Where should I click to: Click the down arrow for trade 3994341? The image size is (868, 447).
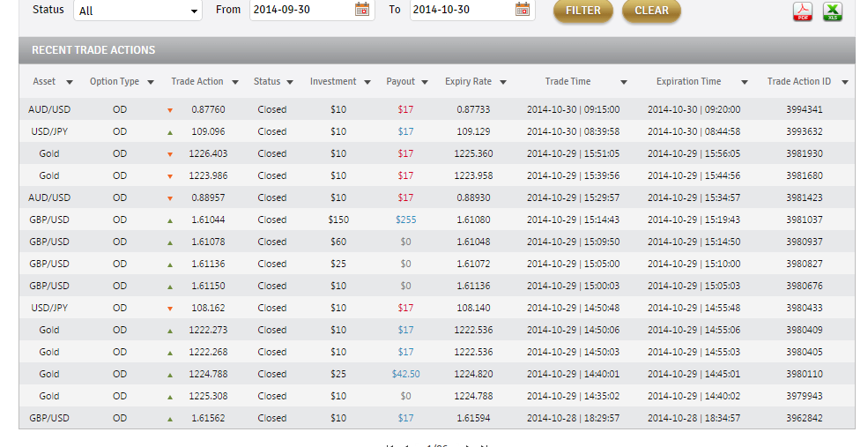[x=170, y=110]
